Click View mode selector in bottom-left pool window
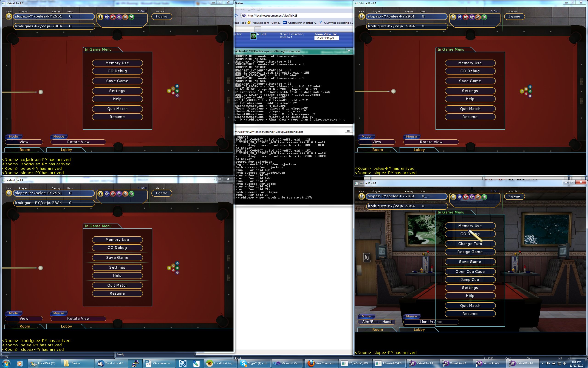Viewport: 588px width, 368px height. tap(24, 319)
